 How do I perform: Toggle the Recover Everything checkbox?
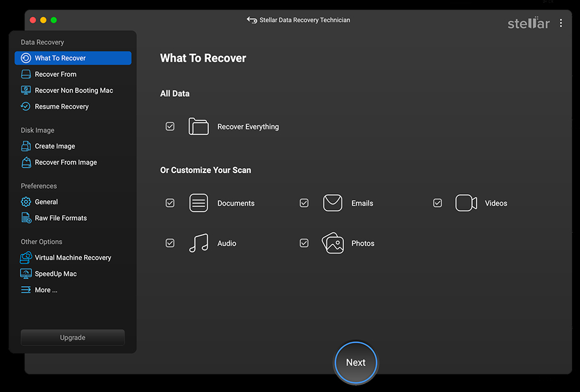coord(170,126)
